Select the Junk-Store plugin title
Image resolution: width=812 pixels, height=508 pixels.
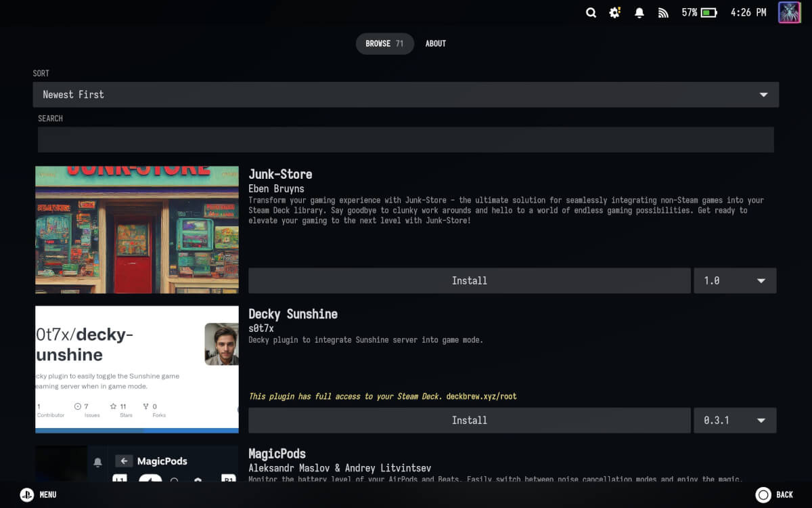(x=280, y=174)
